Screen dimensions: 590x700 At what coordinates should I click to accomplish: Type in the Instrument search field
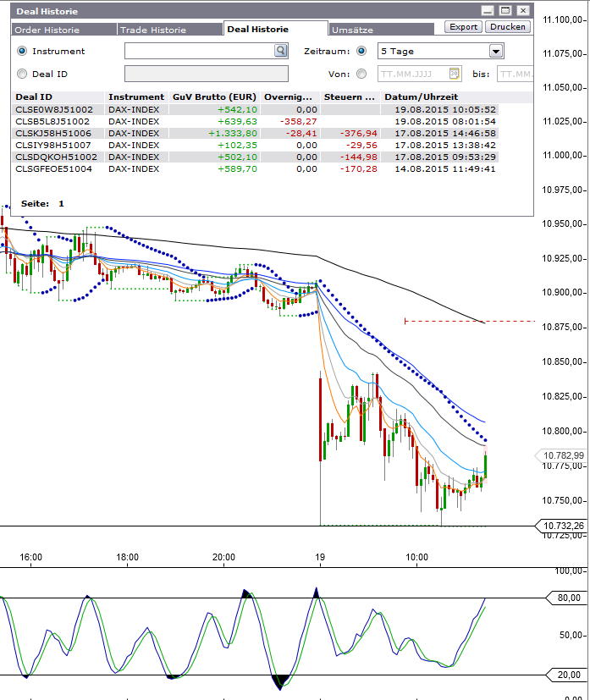(198, 52)
